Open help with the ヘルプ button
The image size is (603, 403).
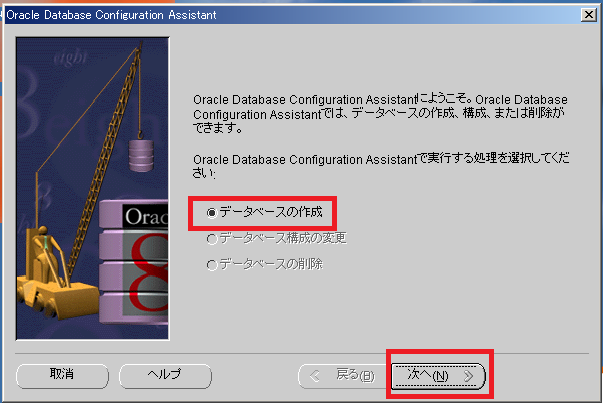pos(165,376)
